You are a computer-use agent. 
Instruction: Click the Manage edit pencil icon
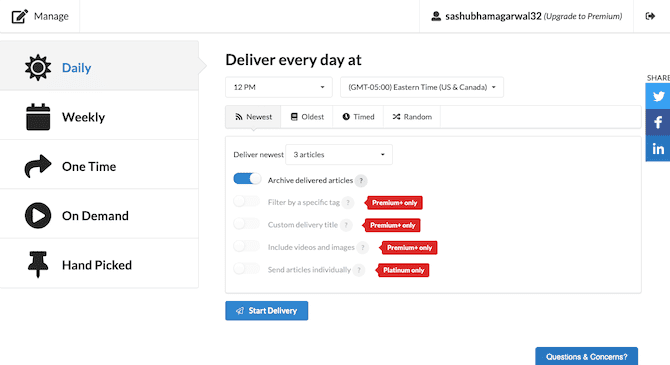[x=20, y=16]
